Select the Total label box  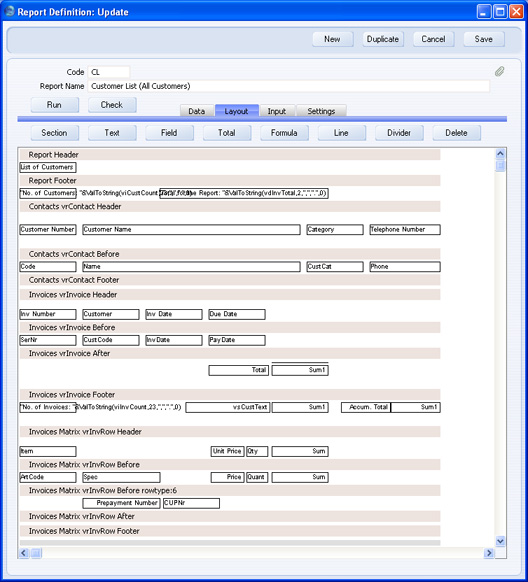(239, 370)
